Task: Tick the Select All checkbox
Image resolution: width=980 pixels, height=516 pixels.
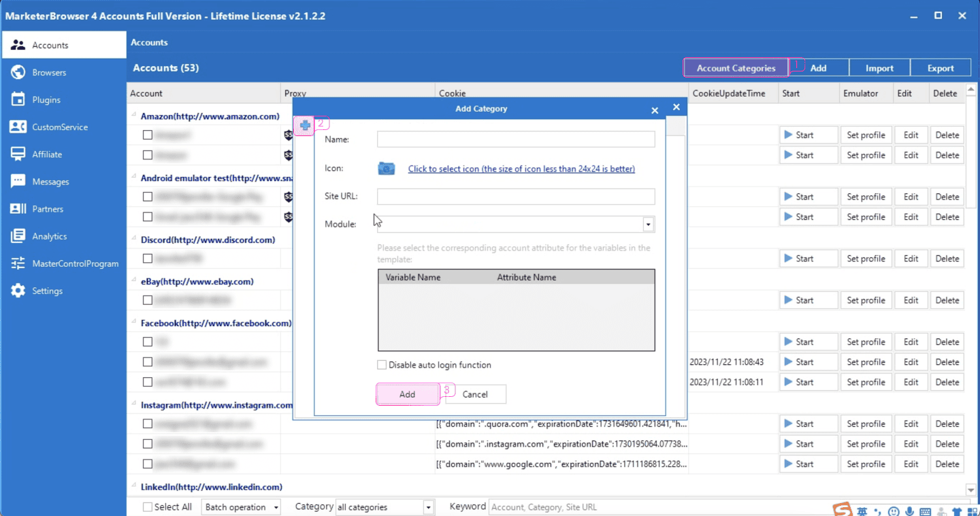Action: [147, 507]
